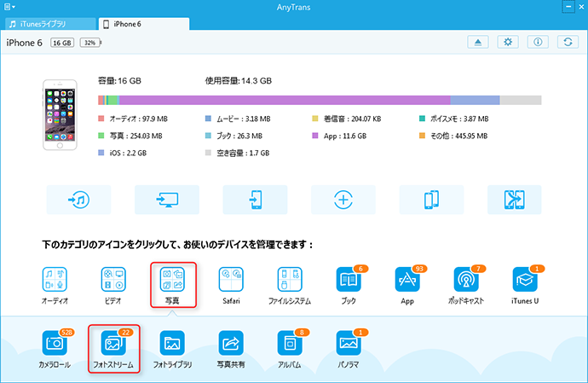Select the Photos (写真) category icon
Viewport: 588px width, 383px height.
(x=172, y=280)
